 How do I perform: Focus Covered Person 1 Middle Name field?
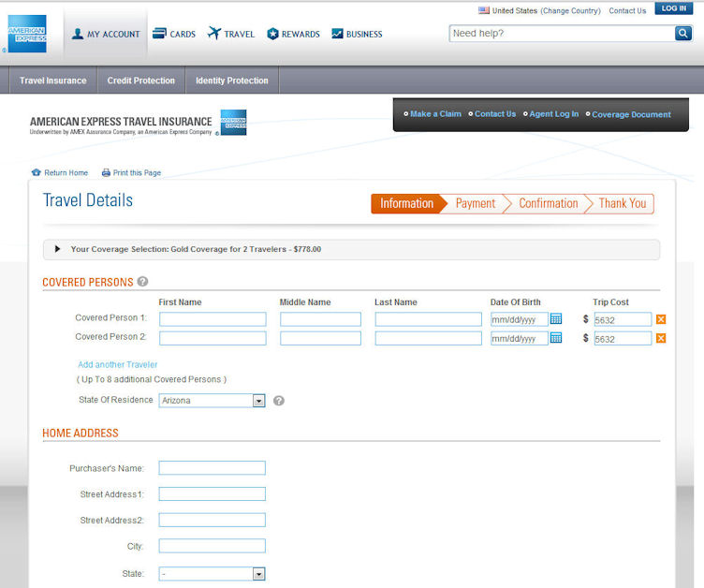point(320,319)
